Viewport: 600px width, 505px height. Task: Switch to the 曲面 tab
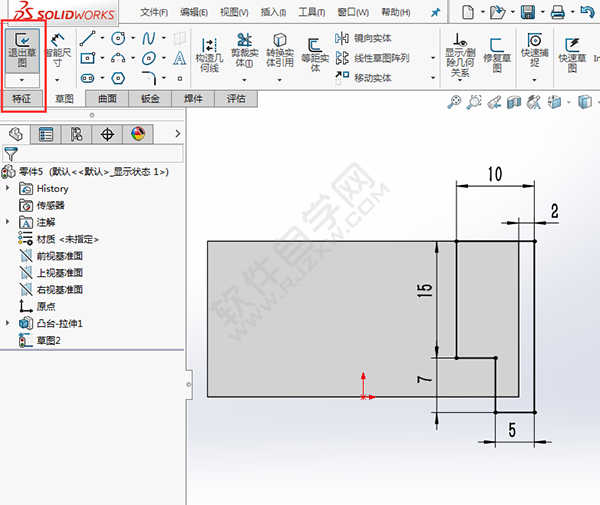tap(107, 99)
